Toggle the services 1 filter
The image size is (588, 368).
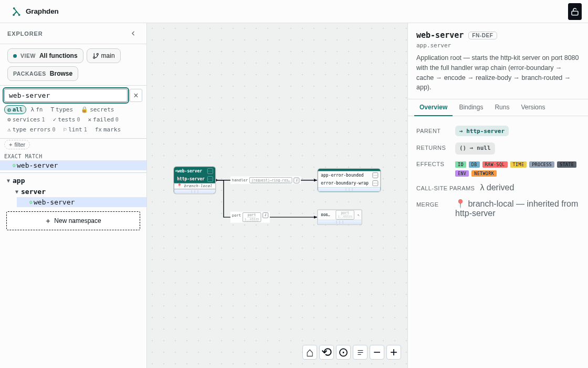tap(26, 119)
